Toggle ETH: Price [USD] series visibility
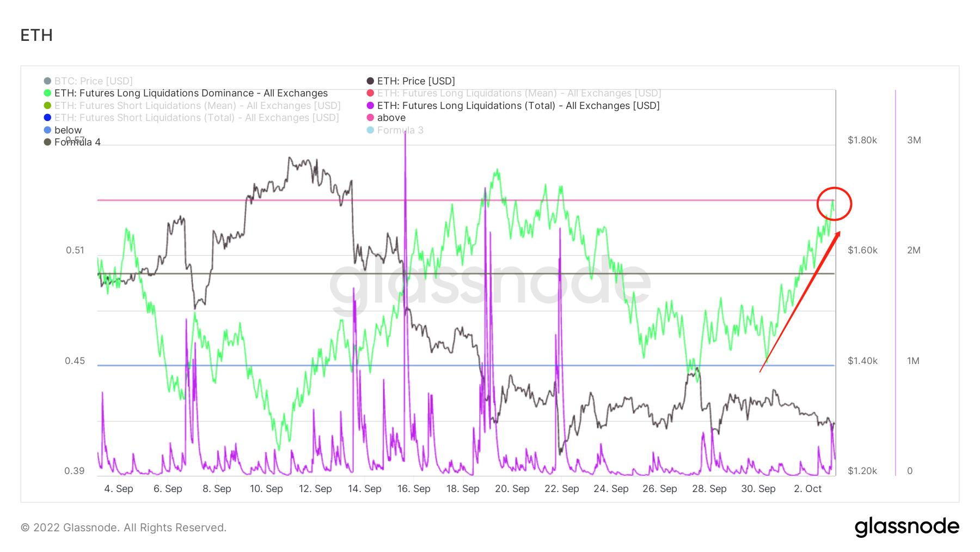The height and width of the screenshot is (552, 980). [411, 81]
